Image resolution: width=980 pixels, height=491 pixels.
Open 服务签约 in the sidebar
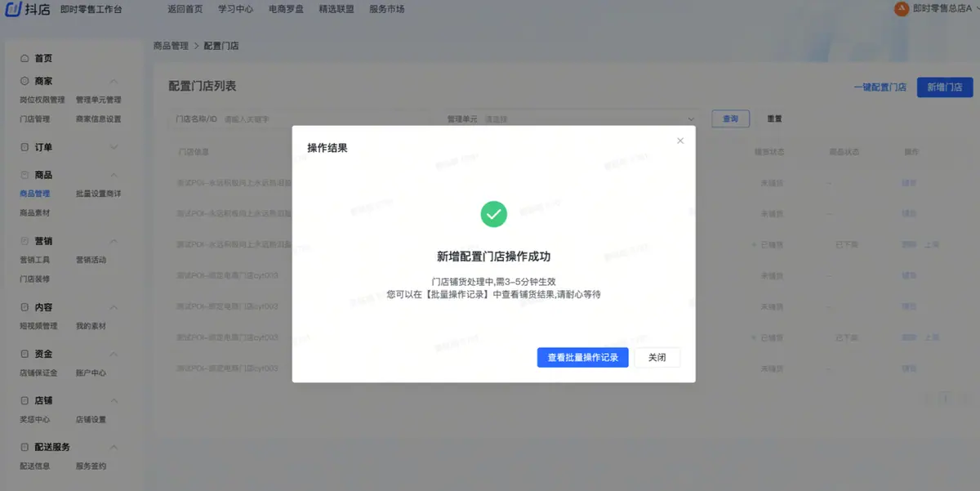(91, 466)
